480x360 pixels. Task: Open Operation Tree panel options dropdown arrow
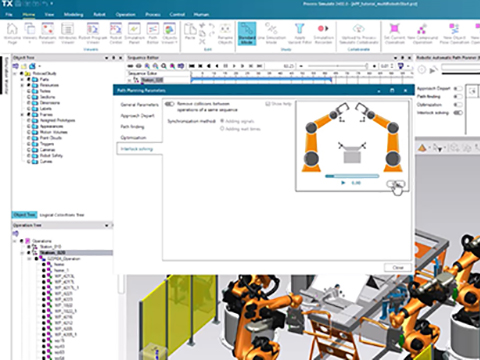pyautogui.click(x=107, y=226)
